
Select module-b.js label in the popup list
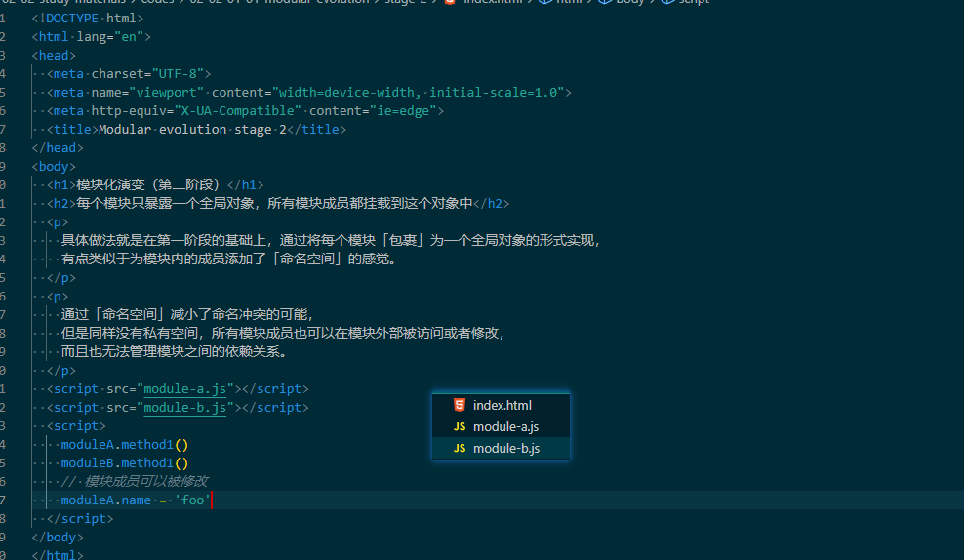pyautogui.click(x=506, y=448)
